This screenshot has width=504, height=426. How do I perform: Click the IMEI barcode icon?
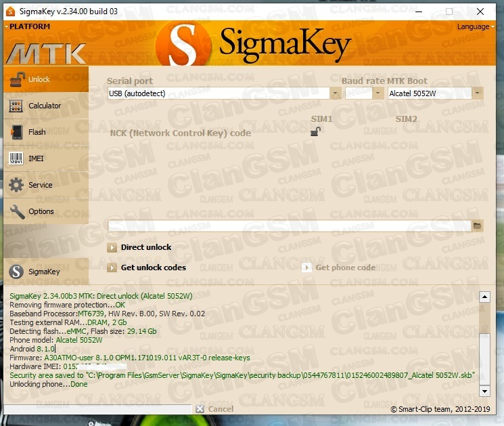pos(16,158)
